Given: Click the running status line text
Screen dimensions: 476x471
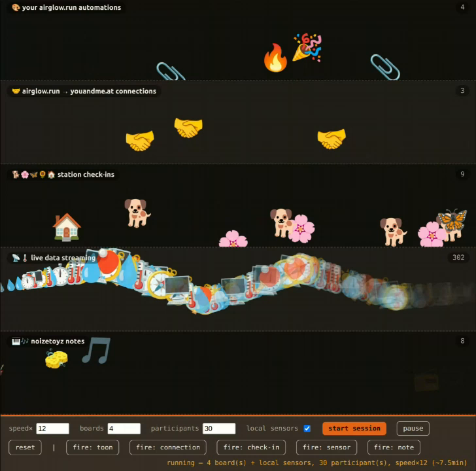Looking at the screenshot, I should pos(316,462).
